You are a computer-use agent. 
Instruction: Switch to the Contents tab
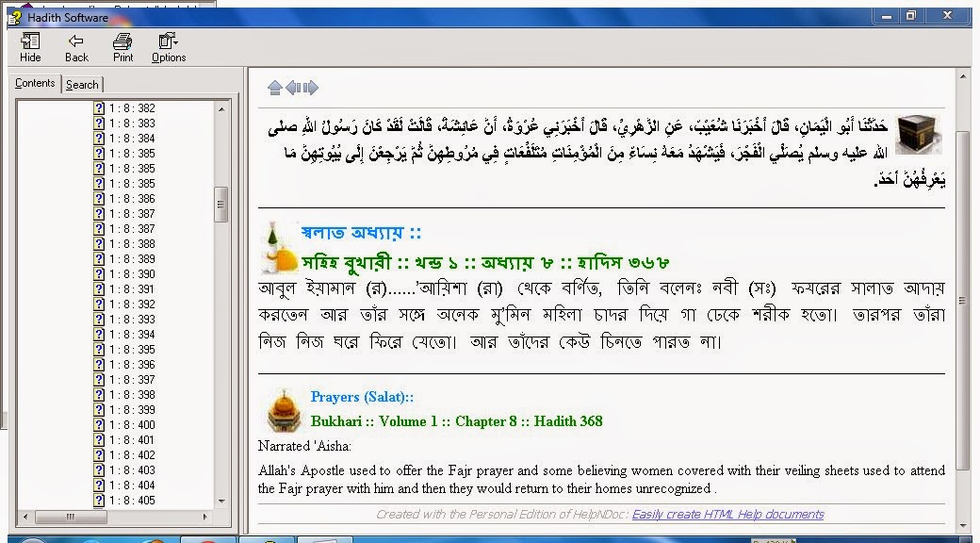[x=35, y=83]
